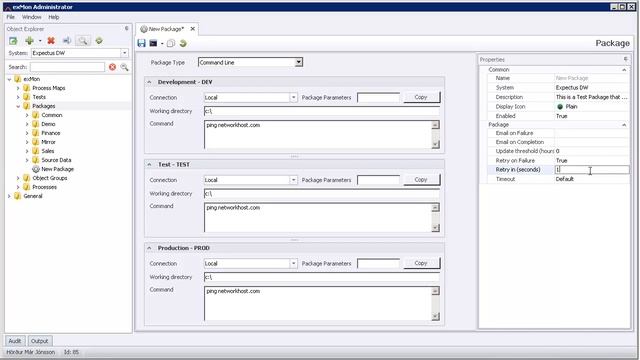
Task: Click the green refresh icon in Object Explorer
Action: (x=13, y=41)
